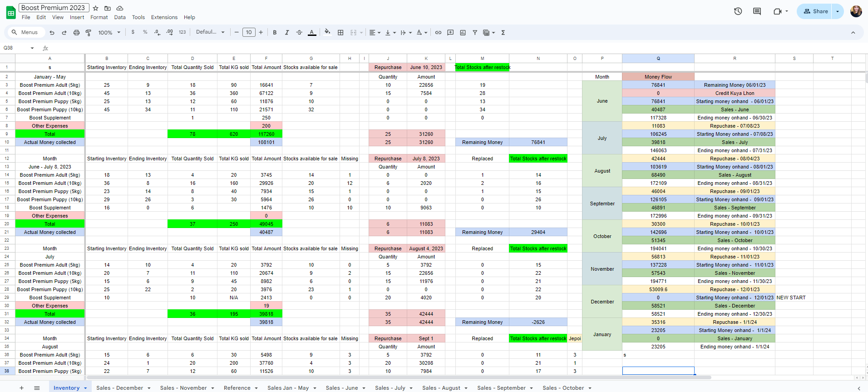Open vertical align dropdown

point(390,32)
